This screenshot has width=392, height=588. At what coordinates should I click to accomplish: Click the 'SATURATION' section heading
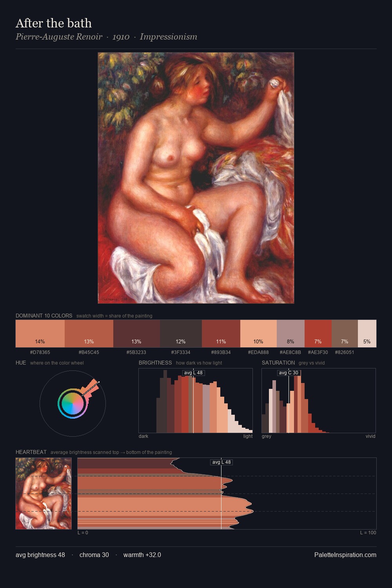pos(278,363)
